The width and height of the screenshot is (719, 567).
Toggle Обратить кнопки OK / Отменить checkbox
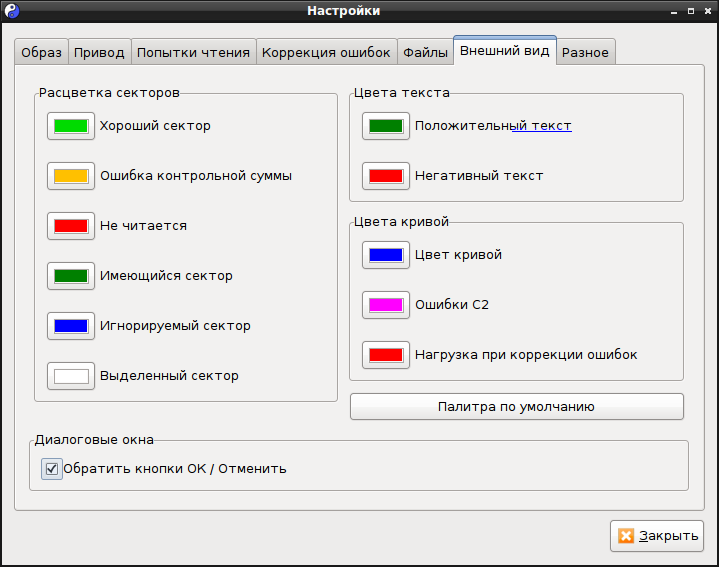coord(52,469)
